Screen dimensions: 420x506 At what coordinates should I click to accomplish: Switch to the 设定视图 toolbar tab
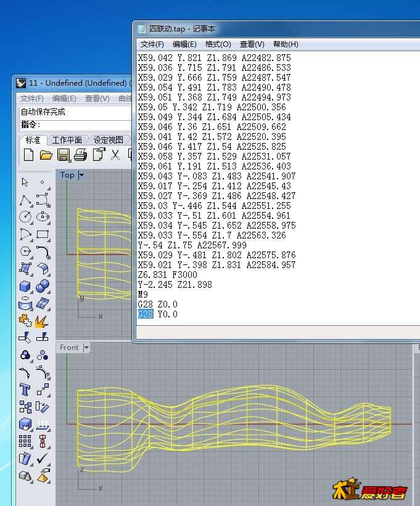(109, 140)
